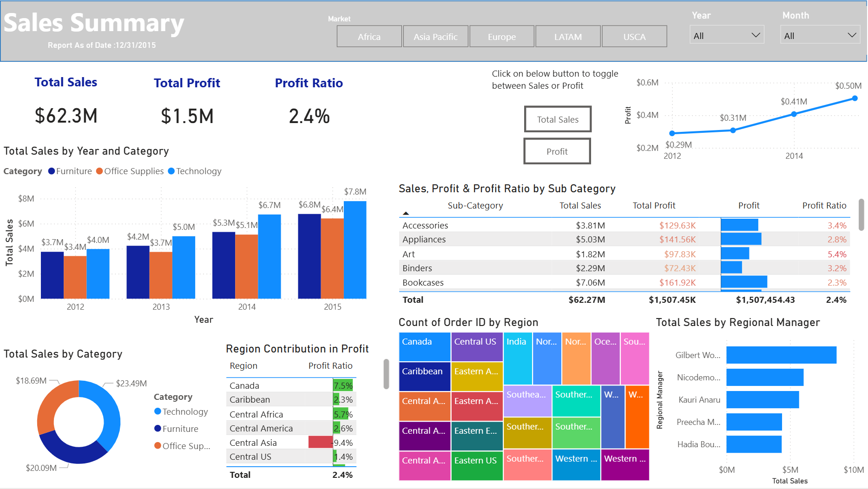Filter report by Asia Pacific market

(x=435, y=36)
